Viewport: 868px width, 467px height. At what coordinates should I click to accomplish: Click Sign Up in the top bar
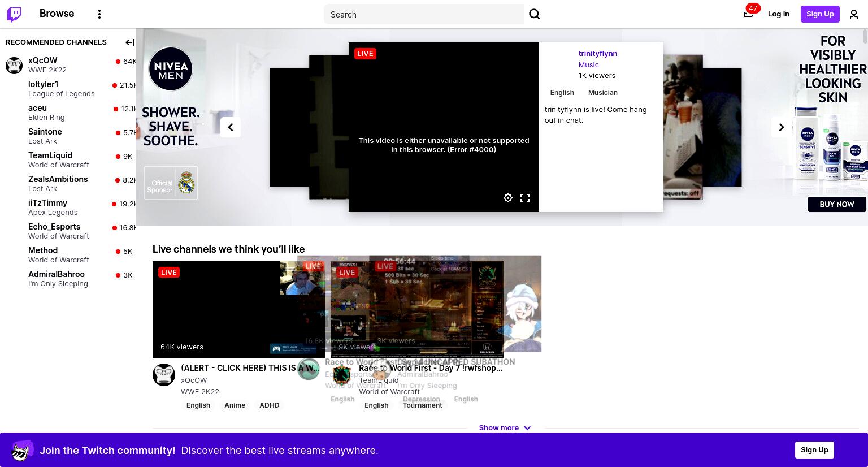[x=820, y=14]
